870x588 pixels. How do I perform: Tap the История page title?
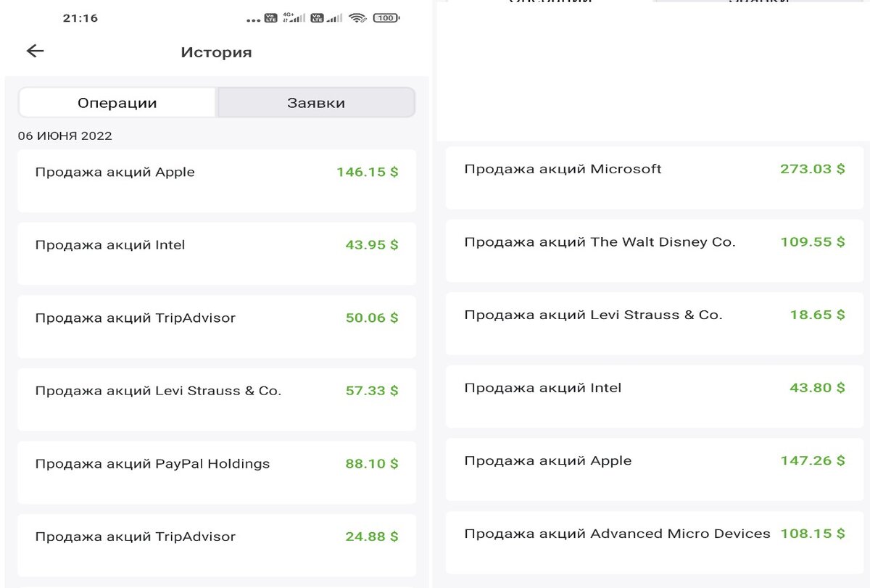pos(216,52)
